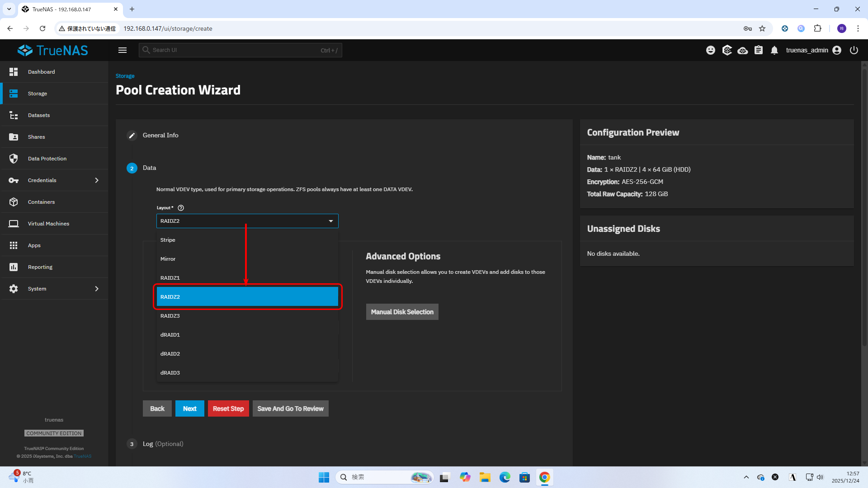Click Layout help question mark icon
Screen dimensions: 868x488
tap(181, 208)
